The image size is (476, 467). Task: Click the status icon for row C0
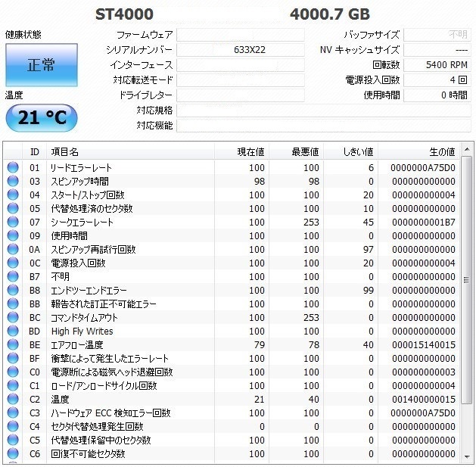click(13, 372)
